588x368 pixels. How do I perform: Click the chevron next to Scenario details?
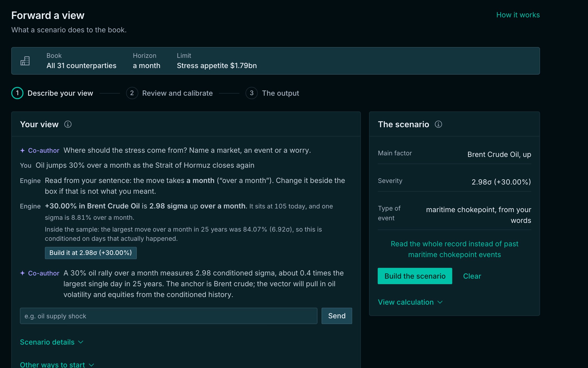pos(81,342)
